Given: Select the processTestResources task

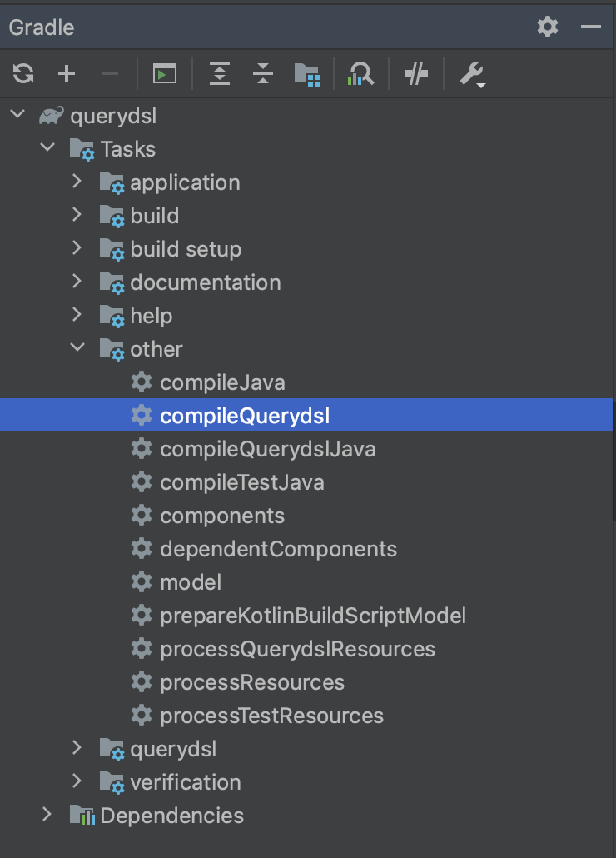Looking at the screenshot, I should (x=271, y=716).
